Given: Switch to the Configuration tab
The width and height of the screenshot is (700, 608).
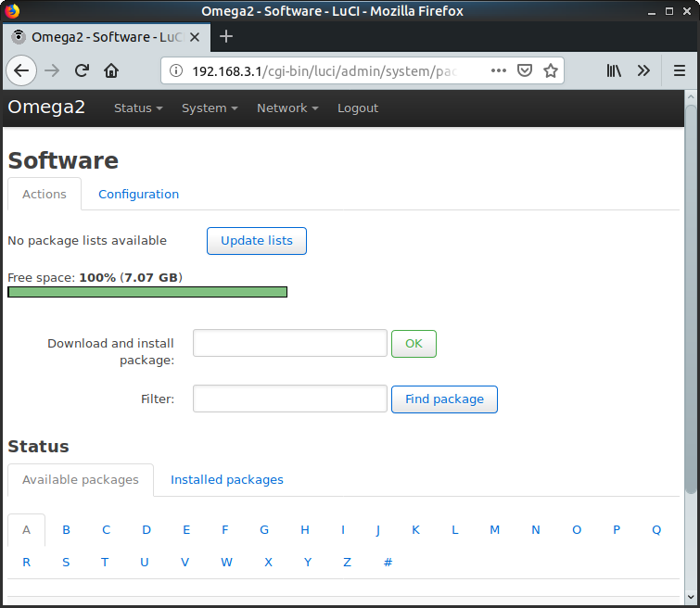Looking at the screenshot, I should 138,195.
